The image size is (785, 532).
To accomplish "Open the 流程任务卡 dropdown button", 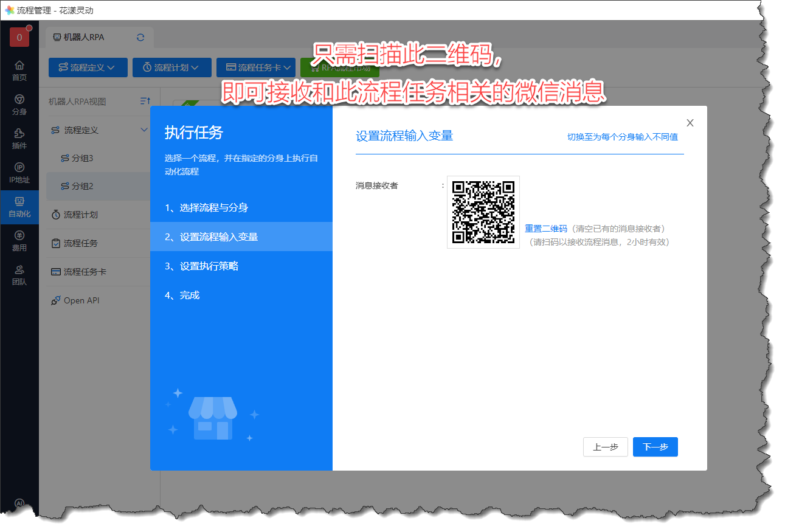I will (x=256, y=67).
